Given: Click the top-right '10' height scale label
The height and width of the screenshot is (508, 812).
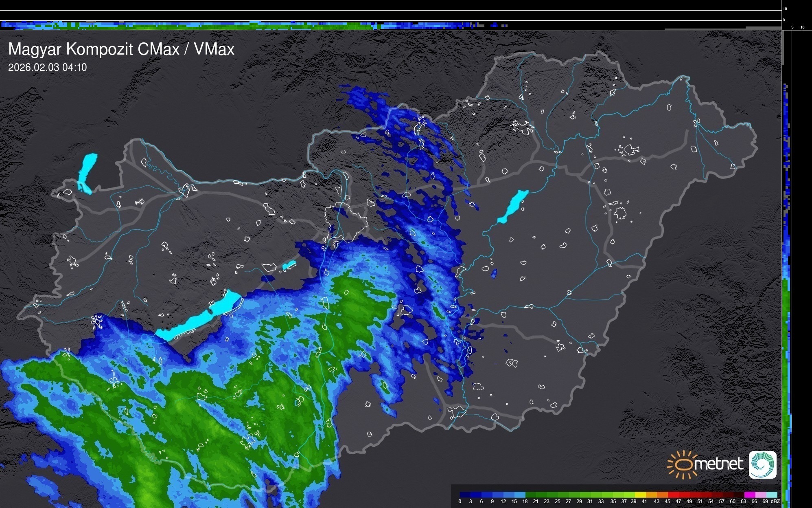Looking at the screenshot, I should coord(785,9).
